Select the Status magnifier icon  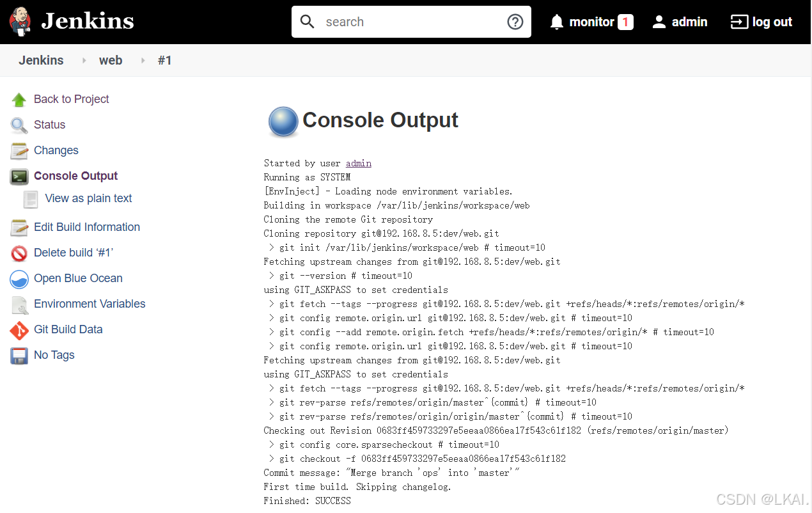tap(18, 124)
